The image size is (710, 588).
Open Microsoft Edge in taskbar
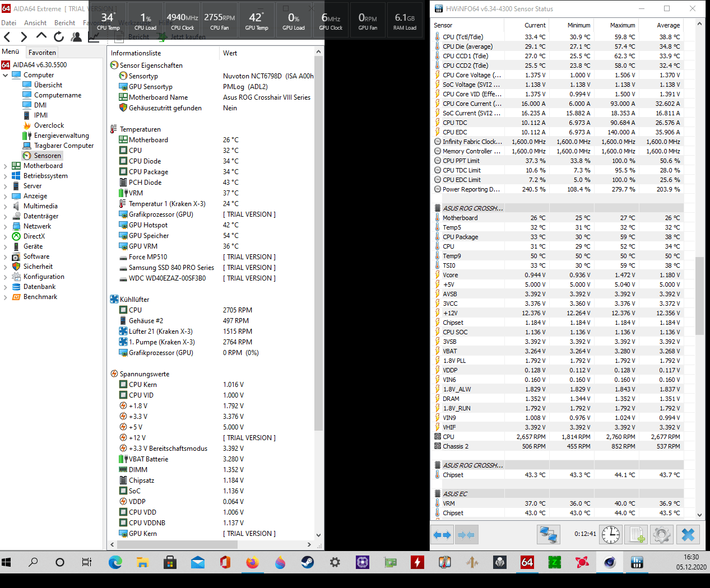(x=115, y=562)
